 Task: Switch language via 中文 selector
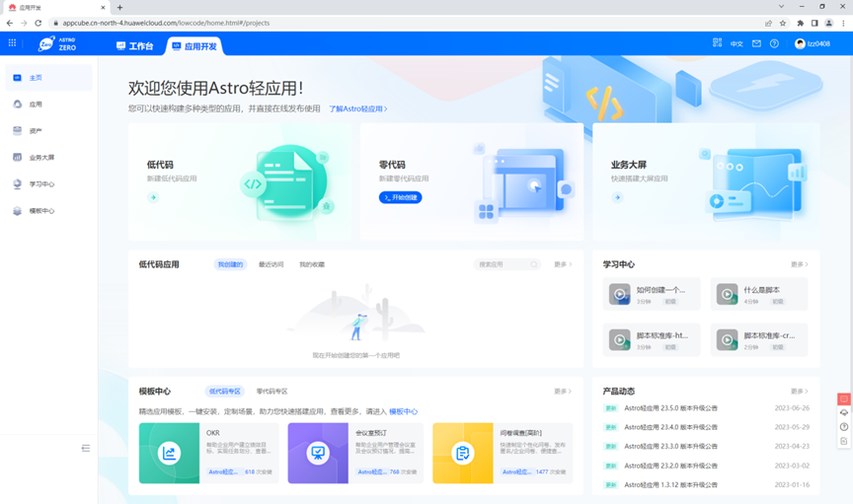[x=737, y=43]
